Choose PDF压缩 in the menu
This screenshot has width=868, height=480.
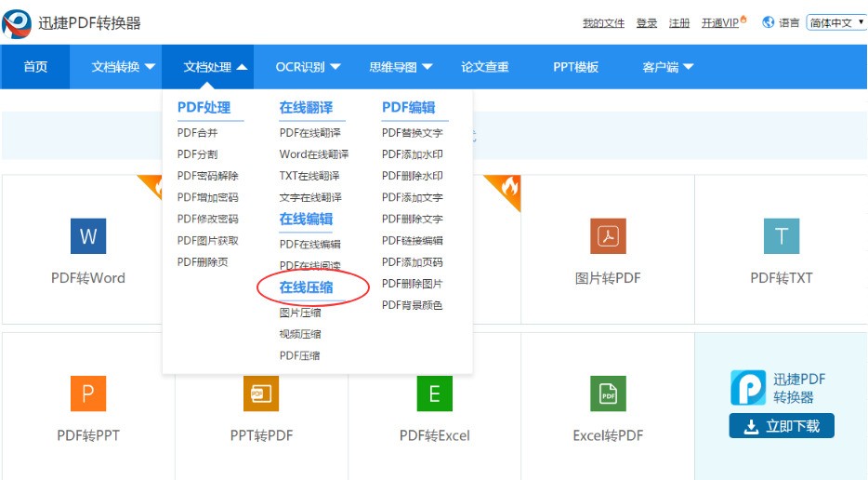pos(300,356)
